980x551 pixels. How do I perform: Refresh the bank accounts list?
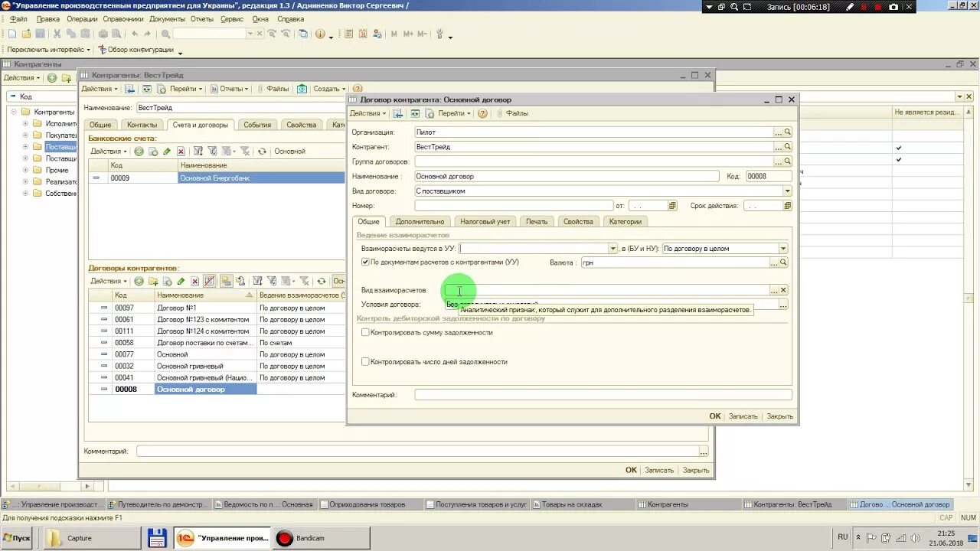pyautogui.click(x=262, y=152)
